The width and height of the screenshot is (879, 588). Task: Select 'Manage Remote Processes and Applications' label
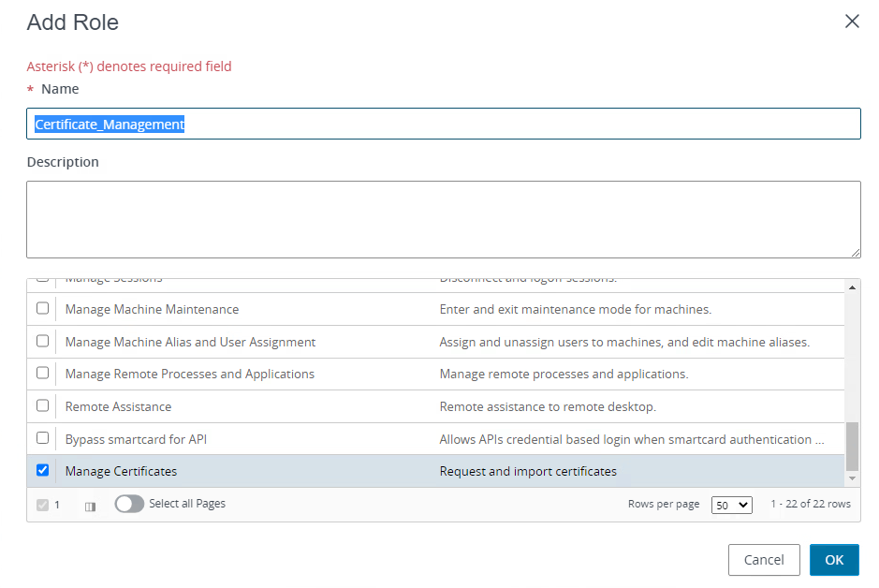tap(189, 374)
